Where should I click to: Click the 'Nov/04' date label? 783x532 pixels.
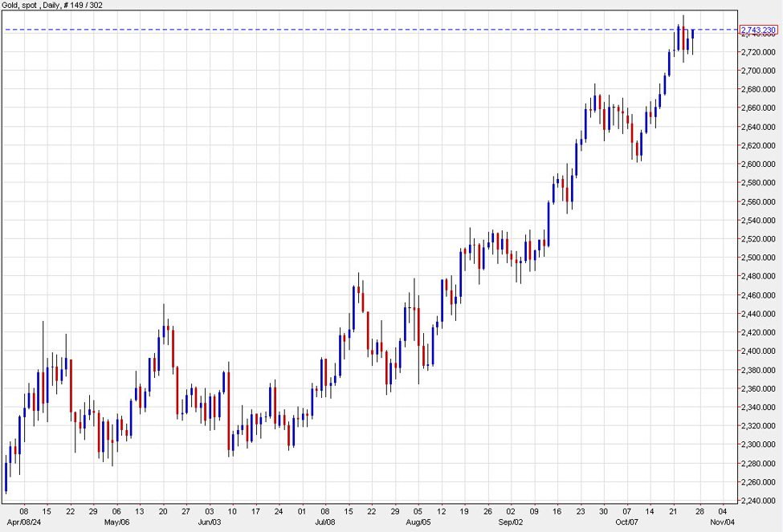click(x=721, y=520)
